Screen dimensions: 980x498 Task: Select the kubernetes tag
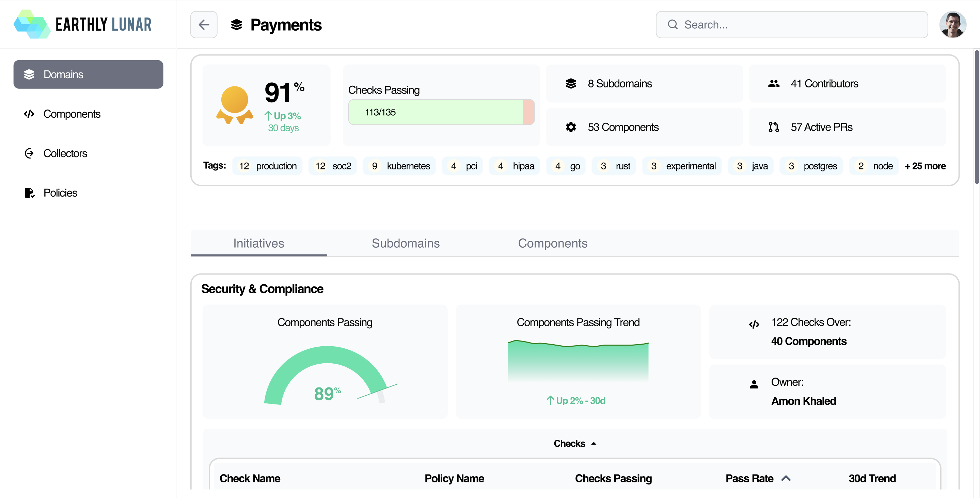pyautogui.click(x=399, y=166)
